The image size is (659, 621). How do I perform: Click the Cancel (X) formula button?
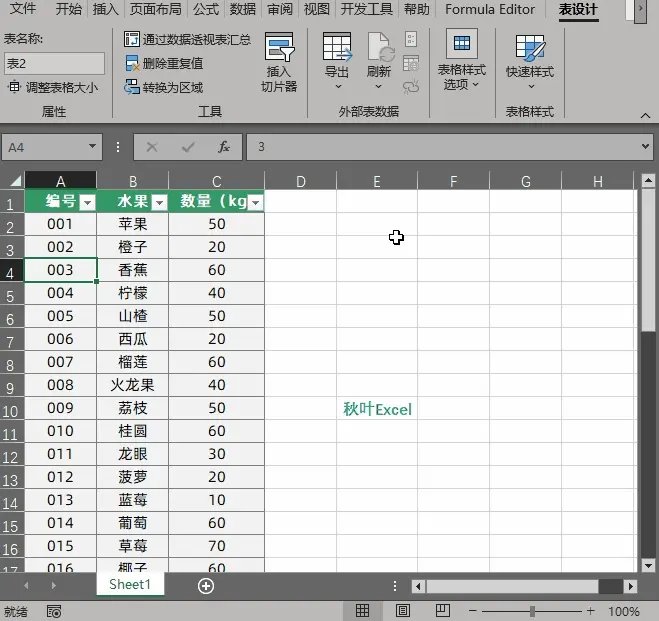pos(152,147)
